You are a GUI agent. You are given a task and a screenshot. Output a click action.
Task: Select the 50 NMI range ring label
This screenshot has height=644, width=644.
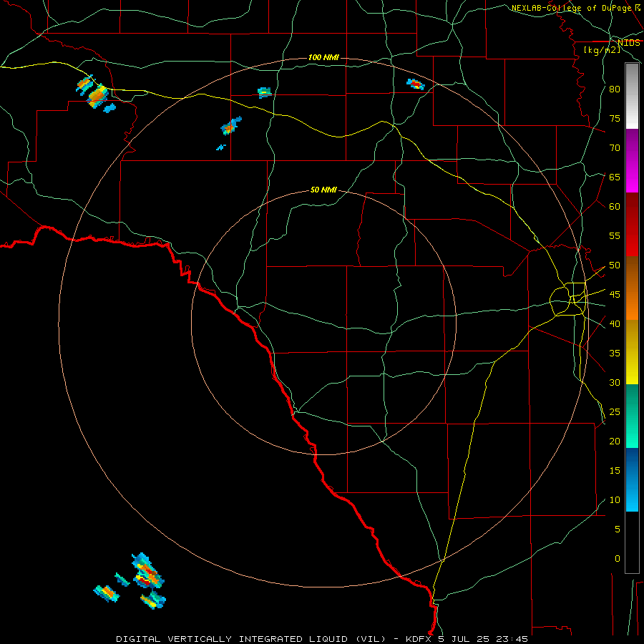tap(323, 190)
